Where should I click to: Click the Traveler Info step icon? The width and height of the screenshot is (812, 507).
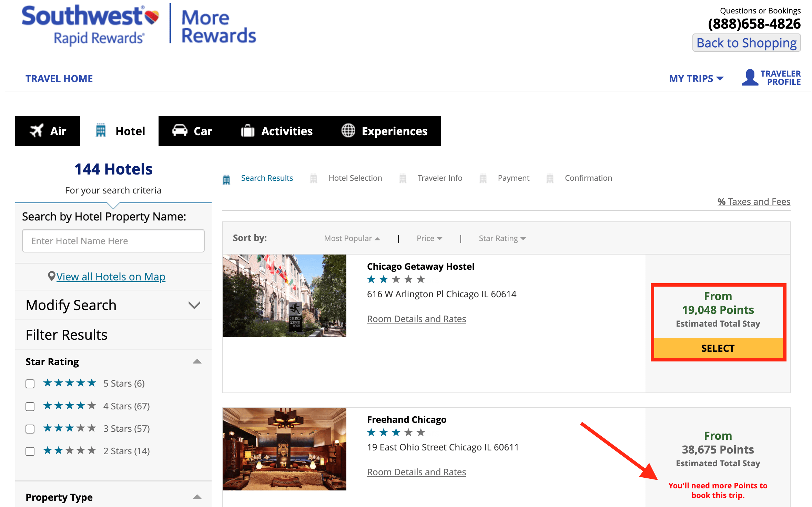point(403,178)
